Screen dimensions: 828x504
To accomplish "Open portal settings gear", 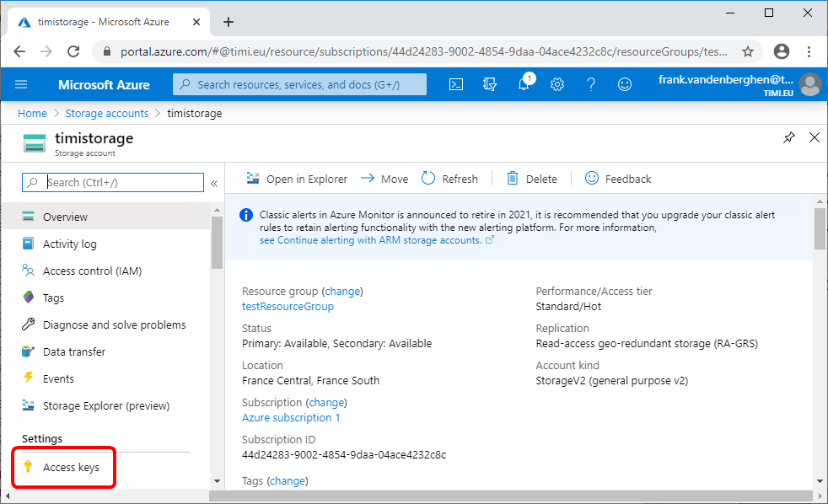I will pos(557,84).
